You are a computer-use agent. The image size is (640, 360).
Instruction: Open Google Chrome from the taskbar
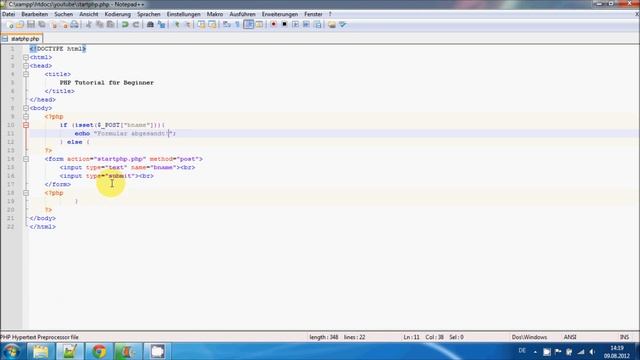[x=99, y=351]
